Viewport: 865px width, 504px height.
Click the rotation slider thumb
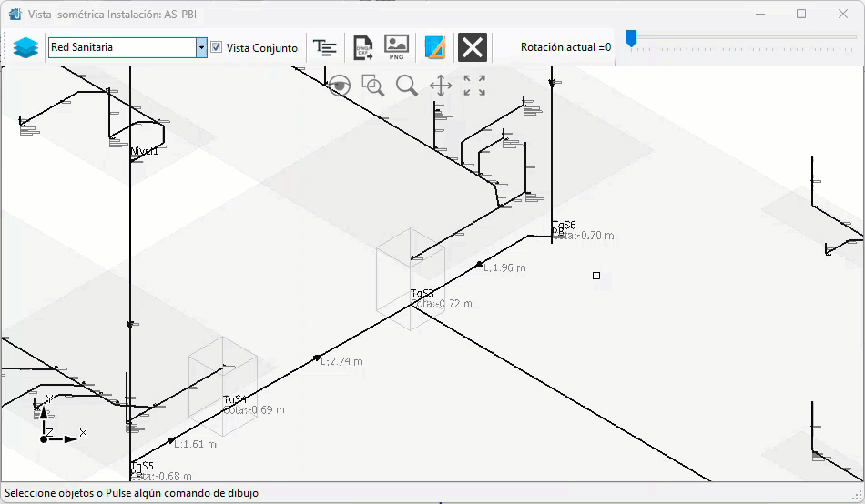(631, 38)
